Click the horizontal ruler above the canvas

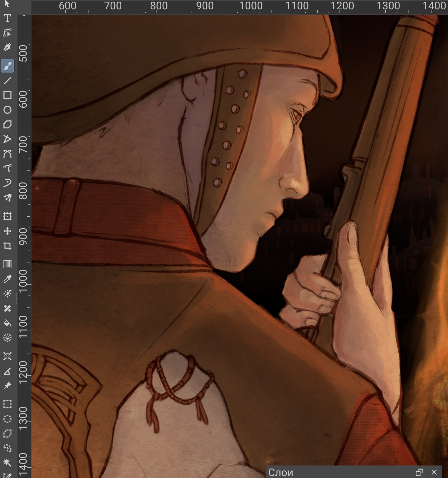click(239, 7)
